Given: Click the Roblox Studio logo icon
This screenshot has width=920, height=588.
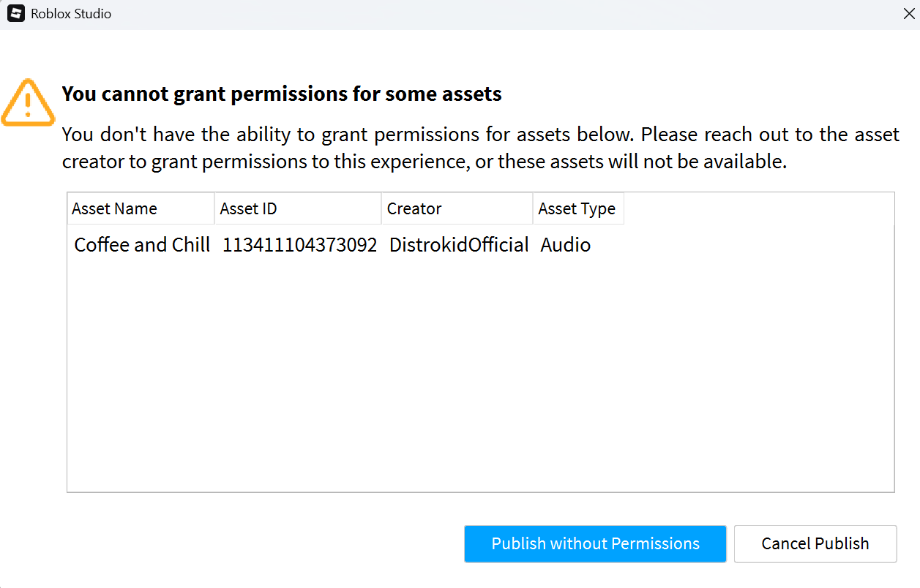Looking at the screenshot, I should (15, 13).
